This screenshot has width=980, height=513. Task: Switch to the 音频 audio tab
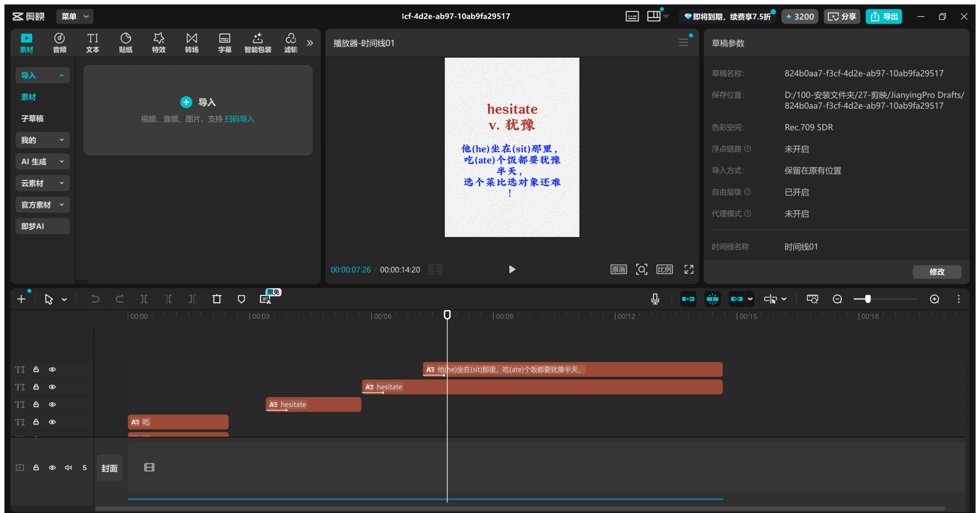[x=59, y=42]
